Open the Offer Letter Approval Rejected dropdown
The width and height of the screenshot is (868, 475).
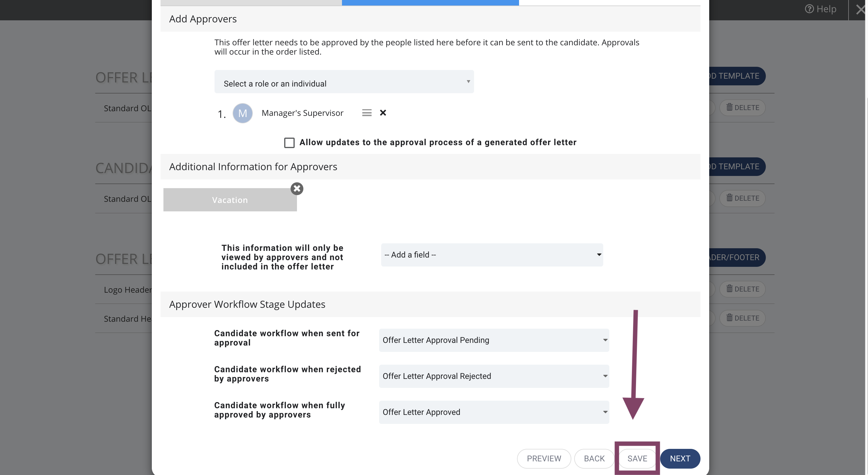[494, 376]
